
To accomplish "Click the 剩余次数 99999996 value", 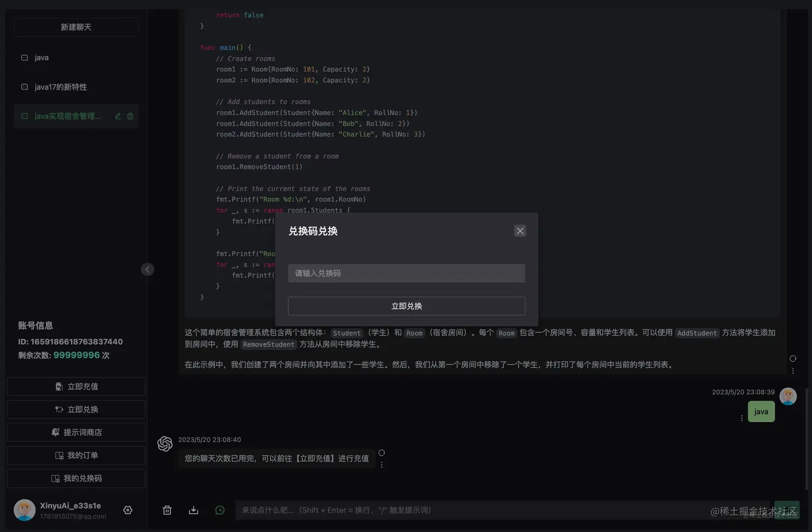I will tap(76, 355).
